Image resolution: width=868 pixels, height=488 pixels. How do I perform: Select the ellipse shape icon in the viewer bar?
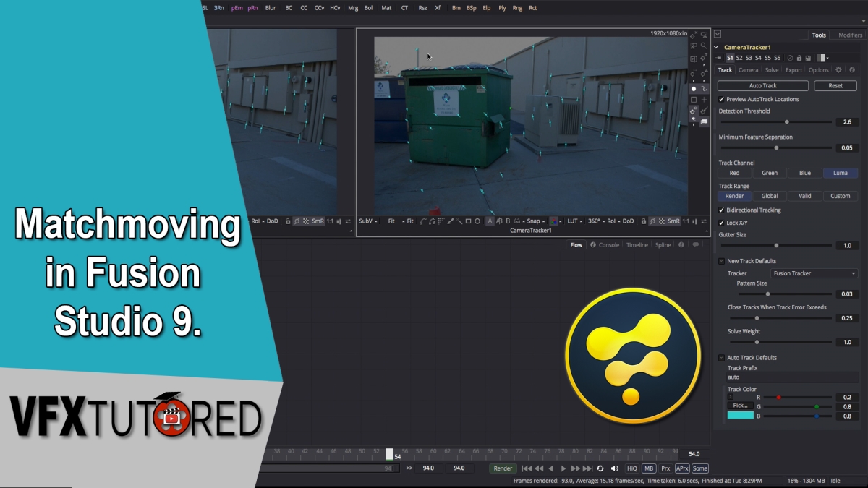477,221
